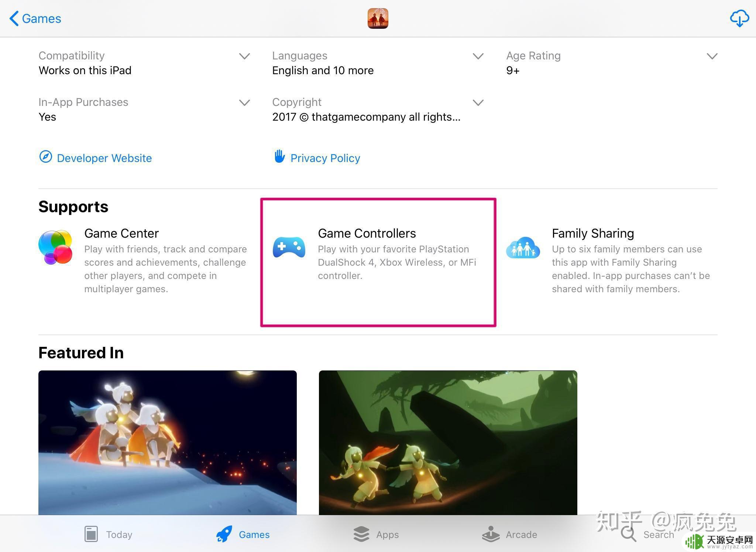Go back to Games
The width and height of the screenshot is (756, 552).
click(x=35, y=18)
